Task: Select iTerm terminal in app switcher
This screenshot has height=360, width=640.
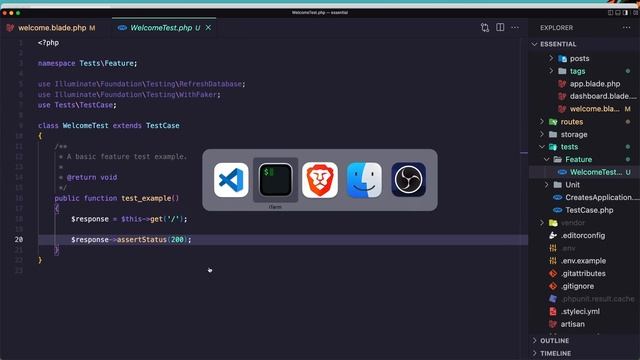Action: (x=276, y=180)
